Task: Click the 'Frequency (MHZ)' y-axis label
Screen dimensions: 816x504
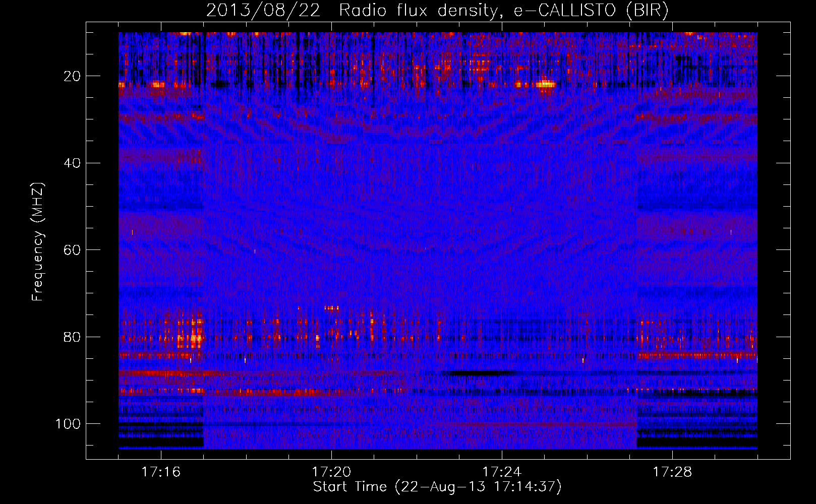Action: tap(38, 242)
